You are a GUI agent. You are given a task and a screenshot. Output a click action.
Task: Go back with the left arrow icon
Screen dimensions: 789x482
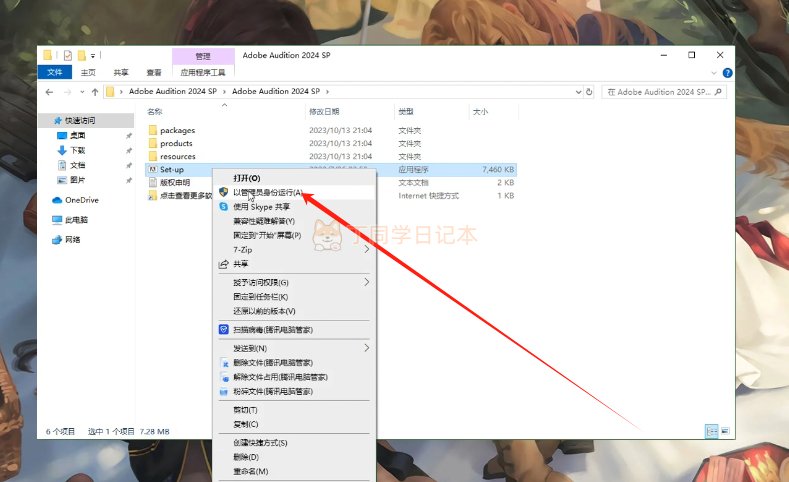pos(49,92)
